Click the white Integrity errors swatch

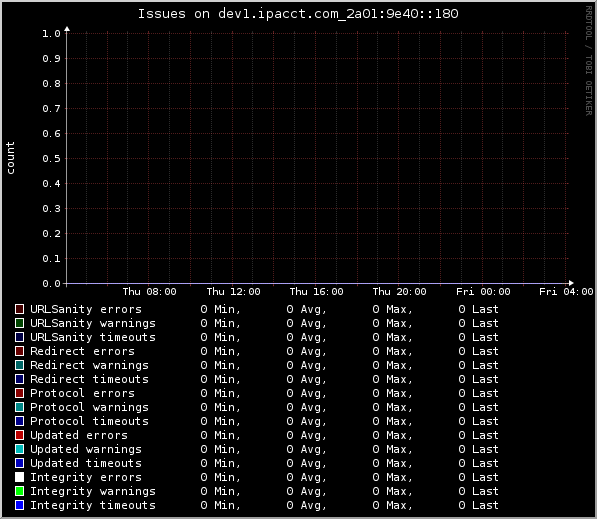click(19, 477)
